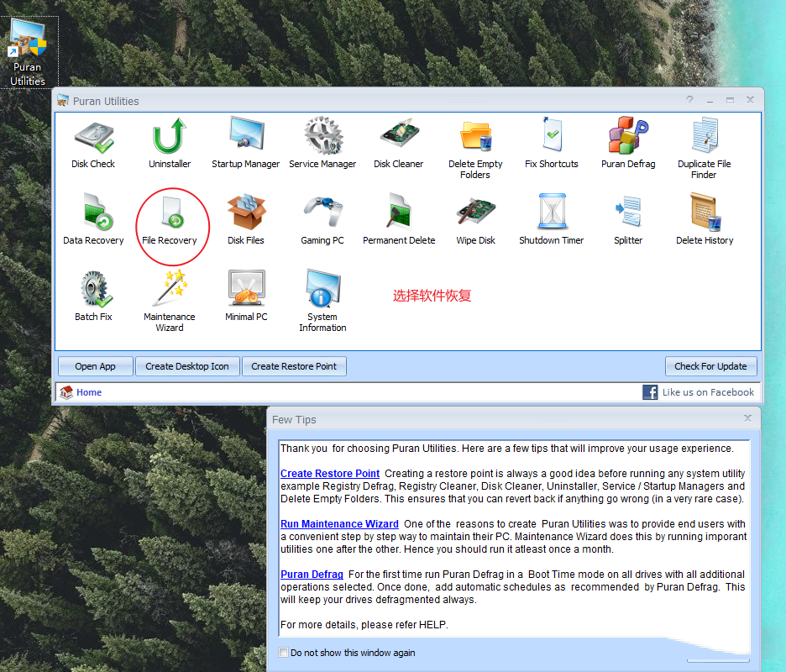Click the Puran Utilities desktop shortcut

point(28,53)
